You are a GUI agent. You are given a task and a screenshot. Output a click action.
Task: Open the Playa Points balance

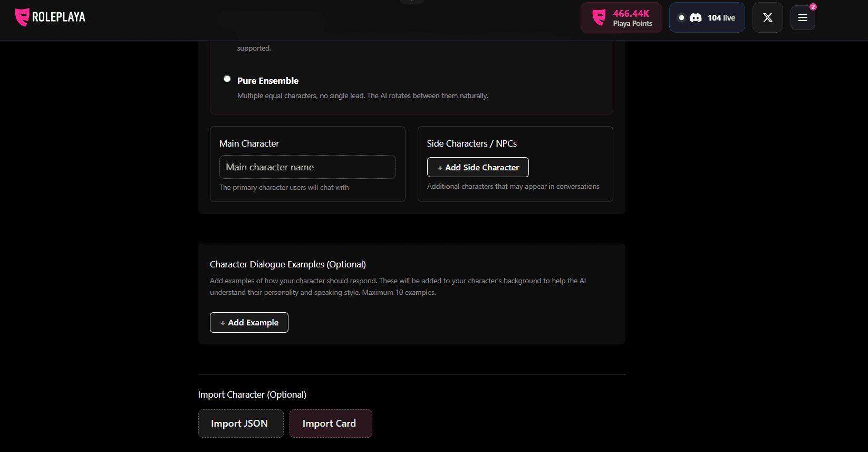[621, 18]
